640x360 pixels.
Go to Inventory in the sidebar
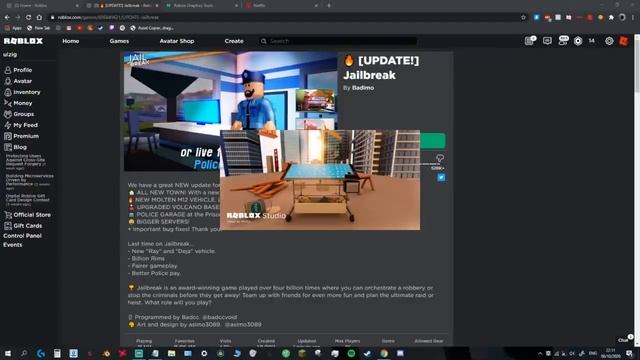click(x=22, y=92)
